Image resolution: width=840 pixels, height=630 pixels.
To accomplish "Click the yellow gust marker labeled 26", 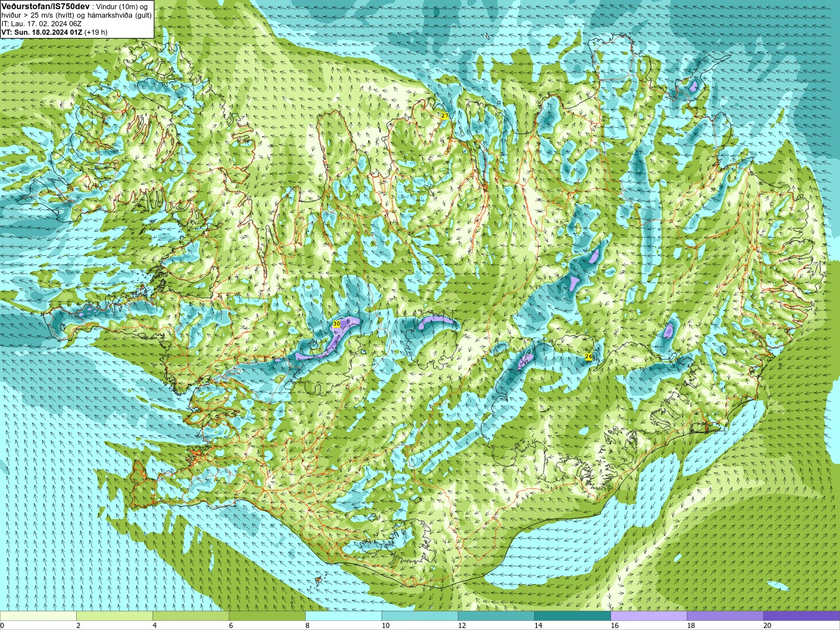I will pyautogui.click(x=589, y=357).
